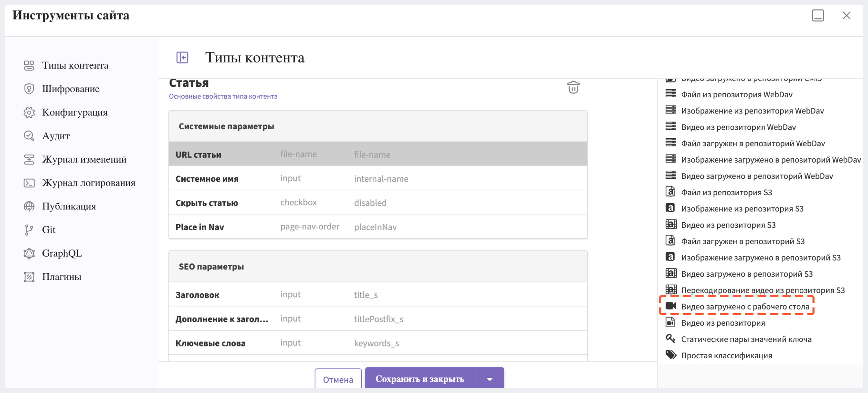Open Публикация section
868x393 pixels.
69,206
